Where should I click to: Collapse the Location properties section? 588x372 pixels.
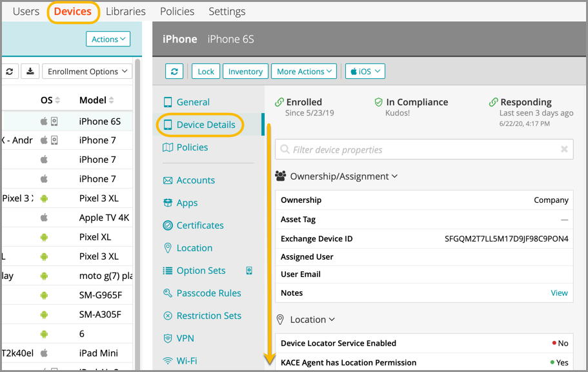click(x=312, y=319)
